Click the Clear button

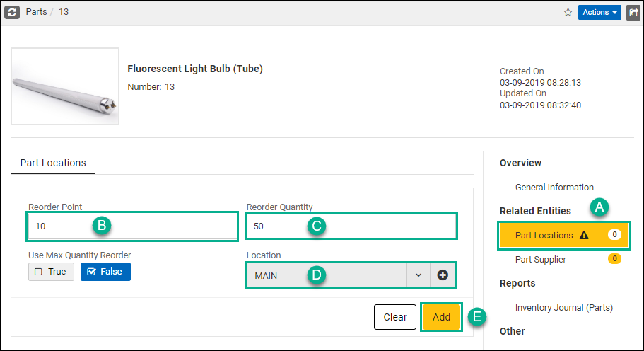(x=394, y=317)
